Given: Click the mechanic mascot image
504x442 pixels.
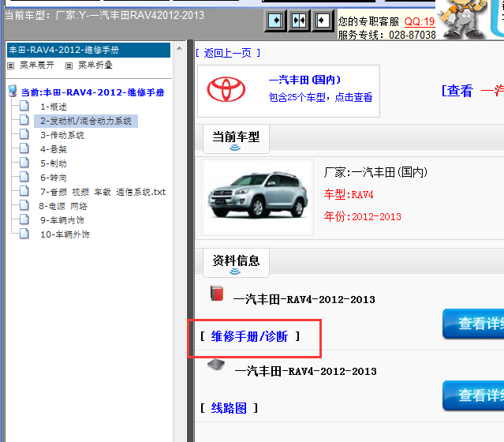Looking at the screenshot, I should [x=462, y=19].
